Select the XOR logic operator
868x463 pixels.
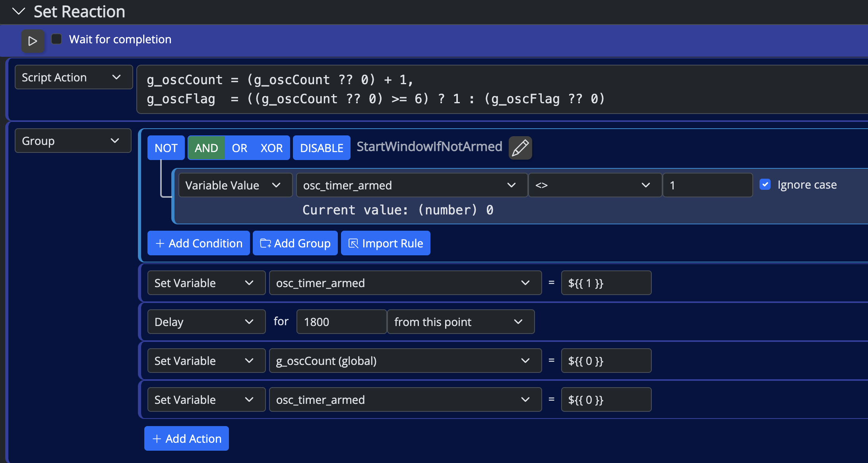click(x=271, y=148)
